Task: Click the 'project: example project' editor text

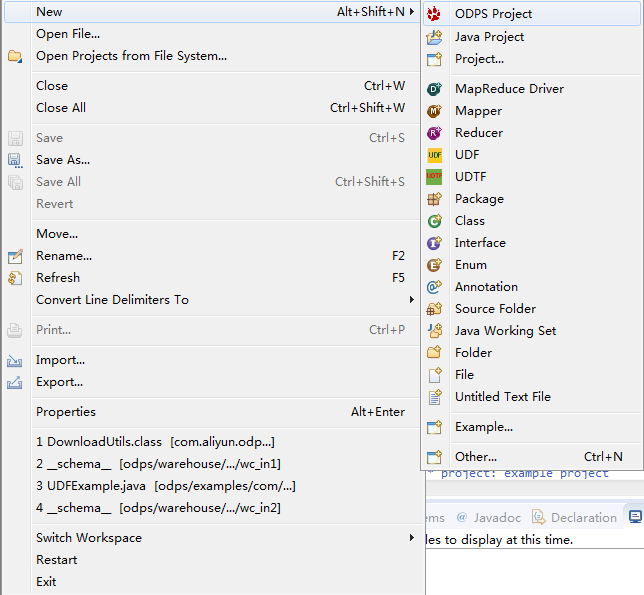Action: click(524, 473)
